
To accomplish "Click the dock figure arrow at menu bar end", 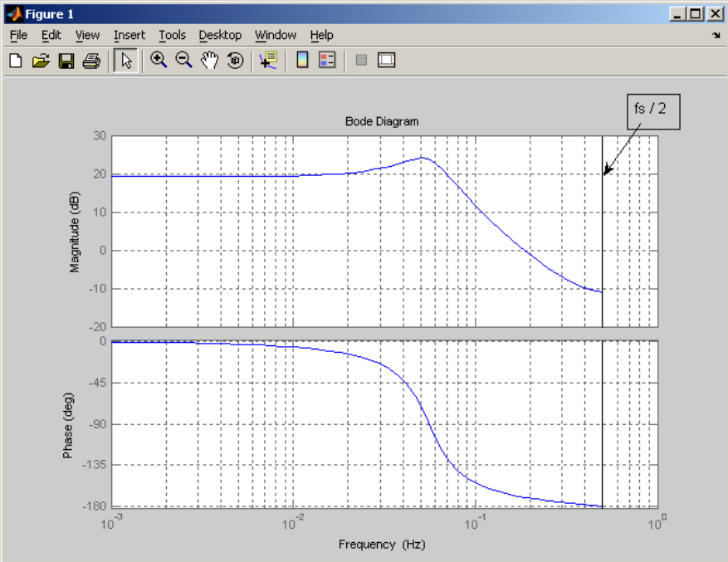I will point(716,36).
